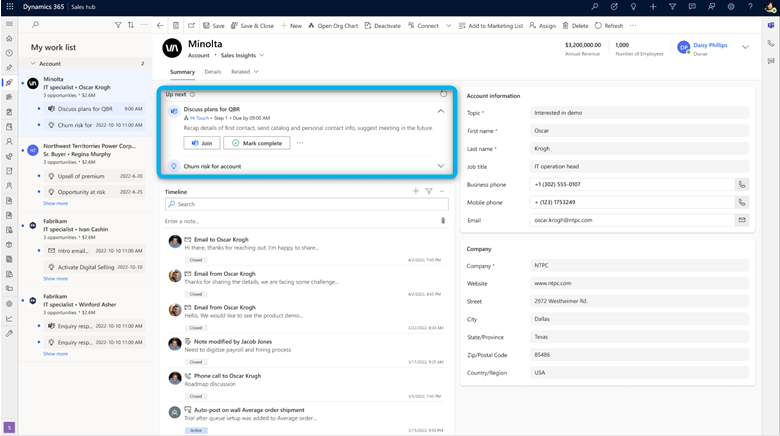780x436 pixels.
Task: Click the Website field www.ntpc.com
Action: click(639, 283)
